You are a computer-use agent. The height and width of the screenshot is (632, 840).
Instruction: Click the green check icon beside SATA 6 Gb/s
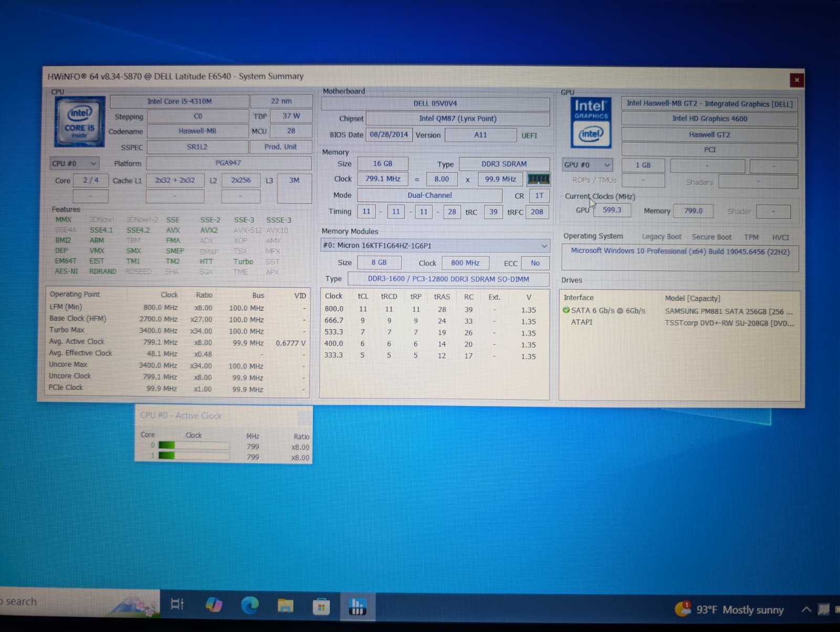[x=566, y=310]
